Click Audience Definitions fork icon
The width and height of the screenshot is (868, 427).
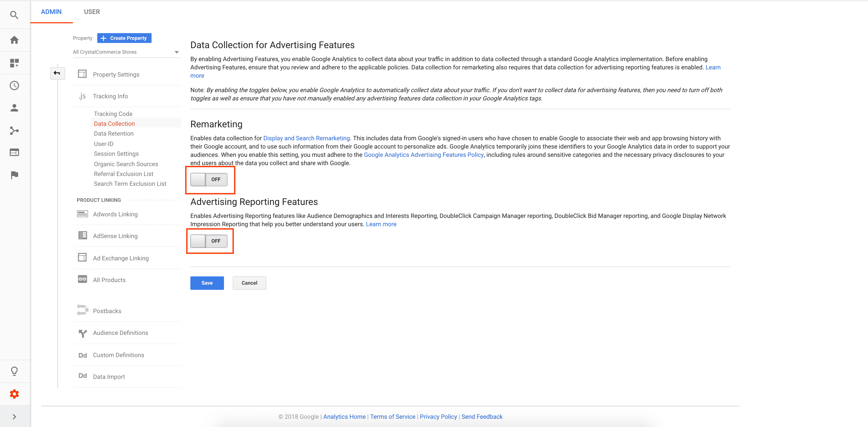[82, 333]
